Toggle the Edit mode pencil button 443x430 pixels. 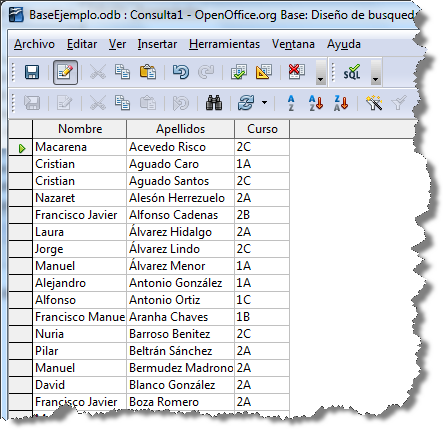pos(65,72)
